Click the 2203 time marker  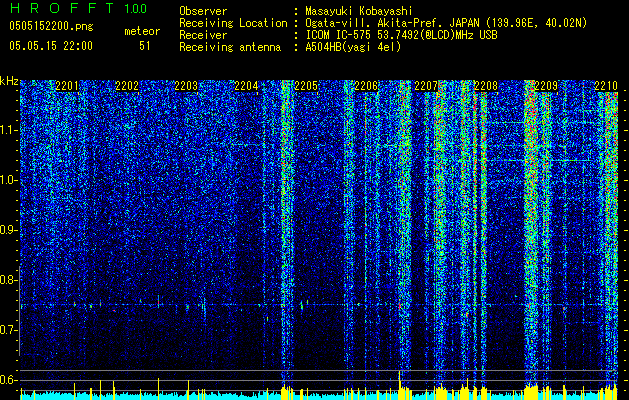[x=187, y=86]
